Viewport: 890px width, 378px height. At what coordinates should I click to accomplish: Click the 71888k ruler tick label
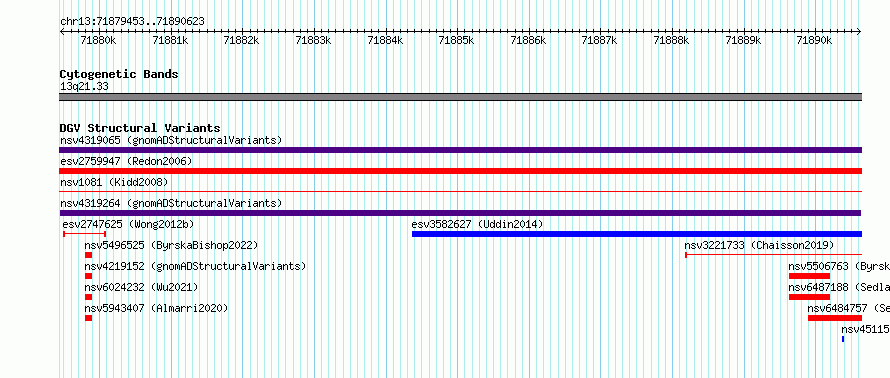click(x=671, y=40)
